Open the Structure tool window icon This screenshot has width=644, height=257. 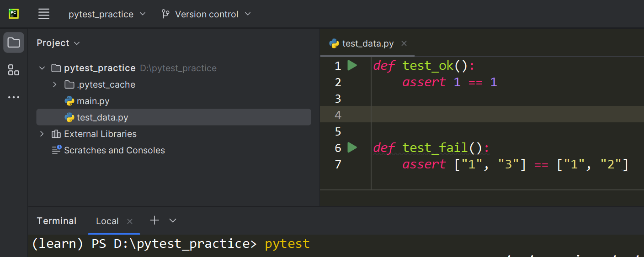coord(14,70)
